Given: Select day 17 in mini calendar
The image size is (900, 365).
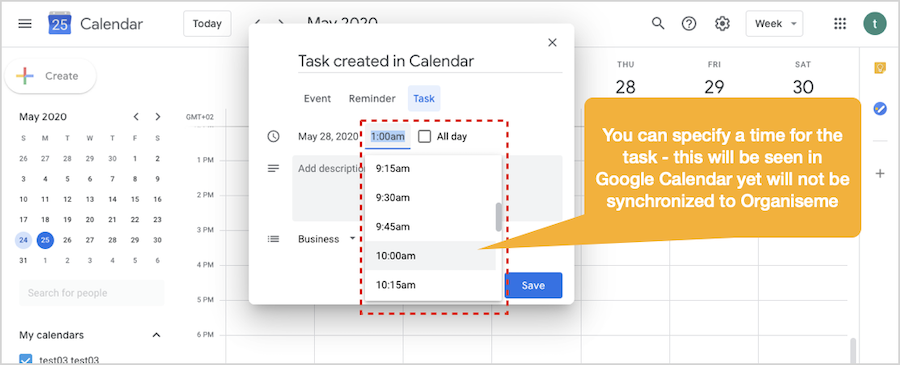Looking at the screenshot, I should pyautogui.click(x=24, y=220).
